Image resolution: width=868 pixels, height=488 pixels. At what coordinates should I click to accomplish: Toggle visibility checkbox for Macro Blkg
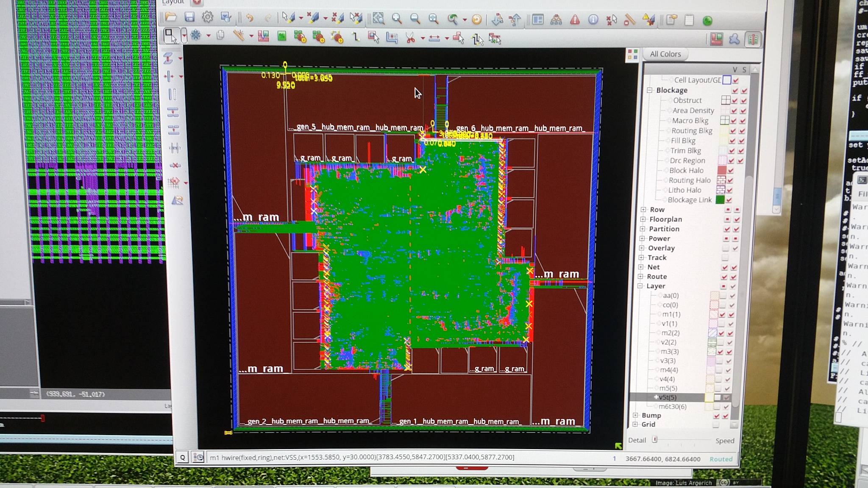(734, 121)
